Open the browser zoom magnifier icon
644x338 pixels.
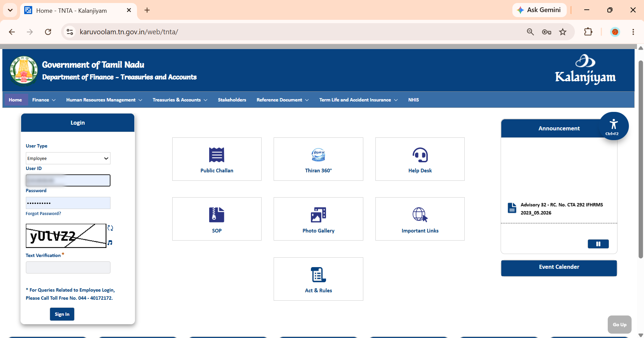(x=531, y=32)
